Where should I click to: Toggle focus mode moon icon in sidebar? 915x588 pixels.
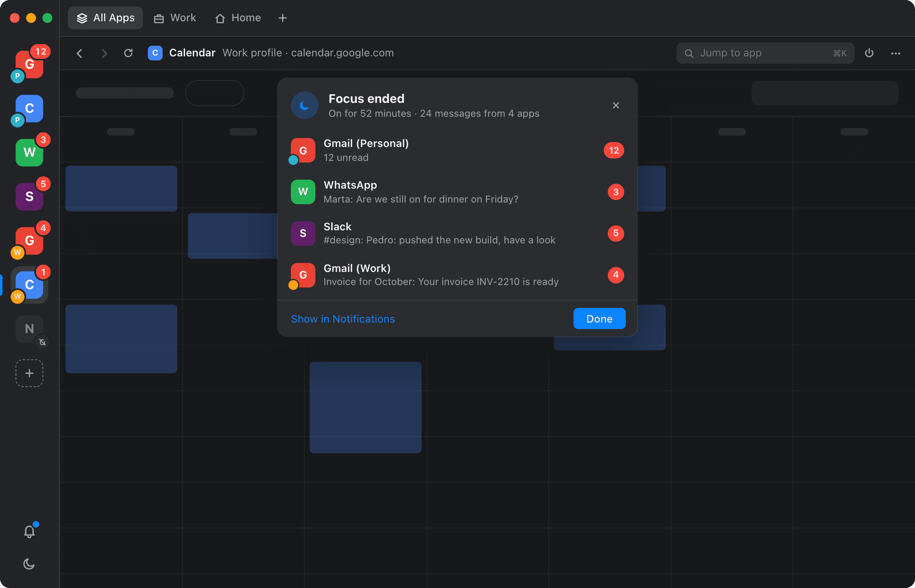pos(29,564)
